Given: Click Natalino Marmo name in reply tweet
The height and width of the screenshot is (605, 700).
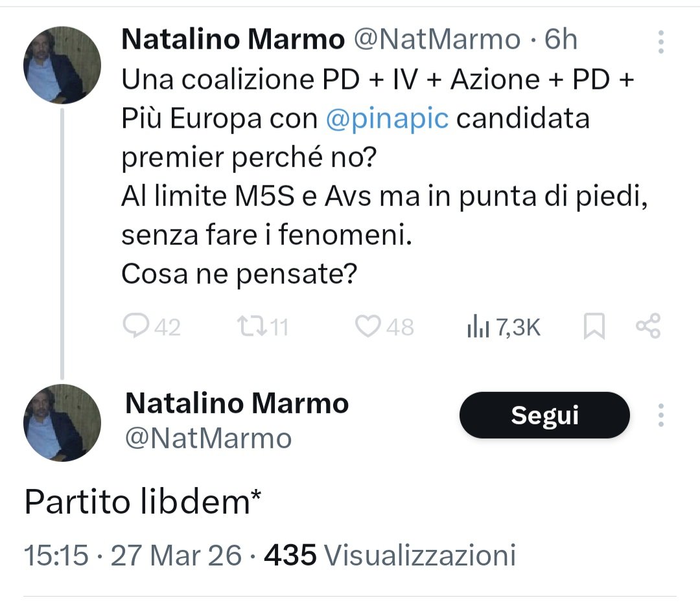Looking at the screenshot, I should (x=237, y=404).
